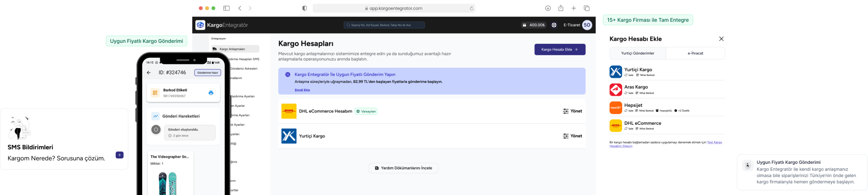This screenshot has height=195, width=868.
Task: Open Yönet settings for DHL eCommerce Hesabım
Action: (572, 111)
